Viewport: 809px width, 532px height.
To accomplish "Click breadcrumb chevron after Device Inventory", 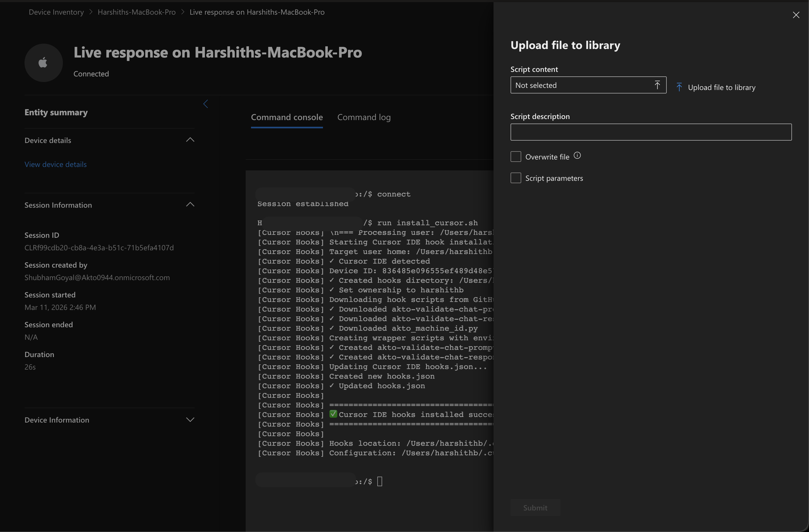I will coord(91,12).
